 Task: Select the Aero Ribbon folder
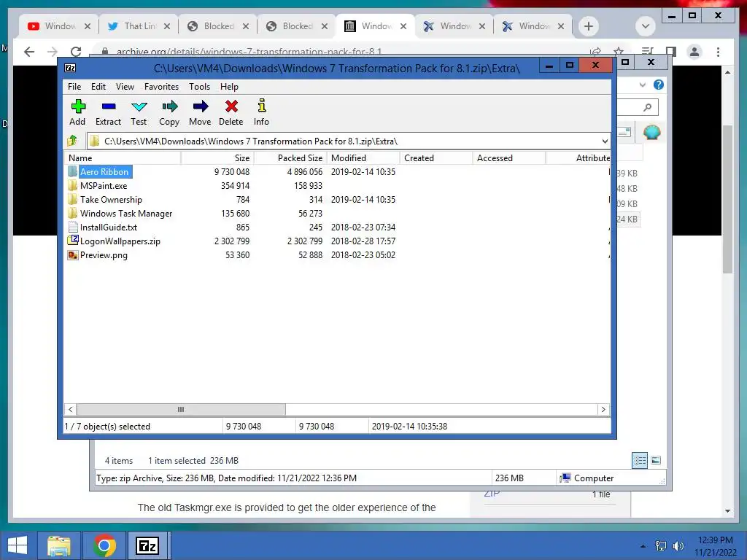pos(104,172)
